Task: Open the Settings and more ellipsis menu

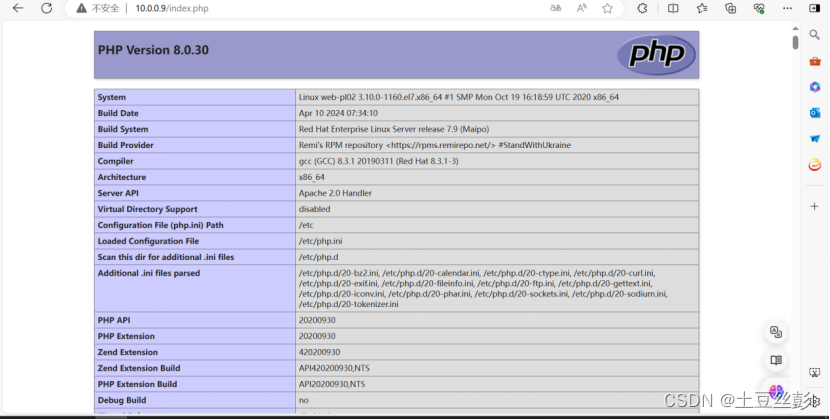Action: click(x=788, y=8)
